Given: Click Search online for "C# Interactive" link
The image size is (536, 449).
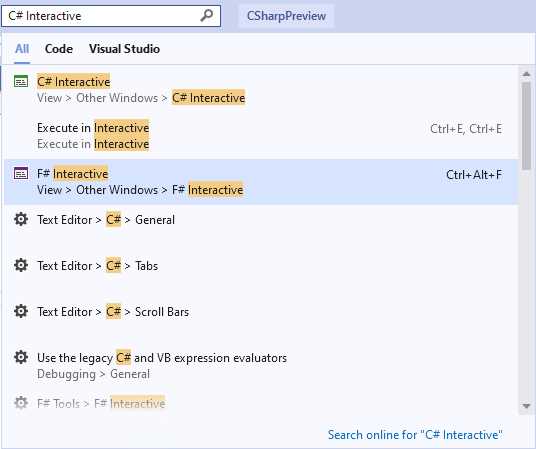Looking at the screenshot, I should 415,435.
